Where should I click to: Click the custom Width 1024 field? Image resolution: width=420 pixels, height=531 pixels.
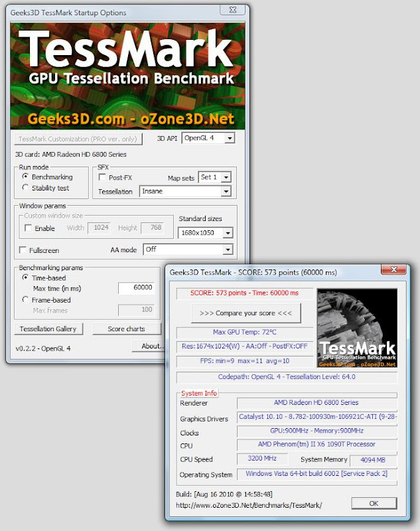[99, 228]
